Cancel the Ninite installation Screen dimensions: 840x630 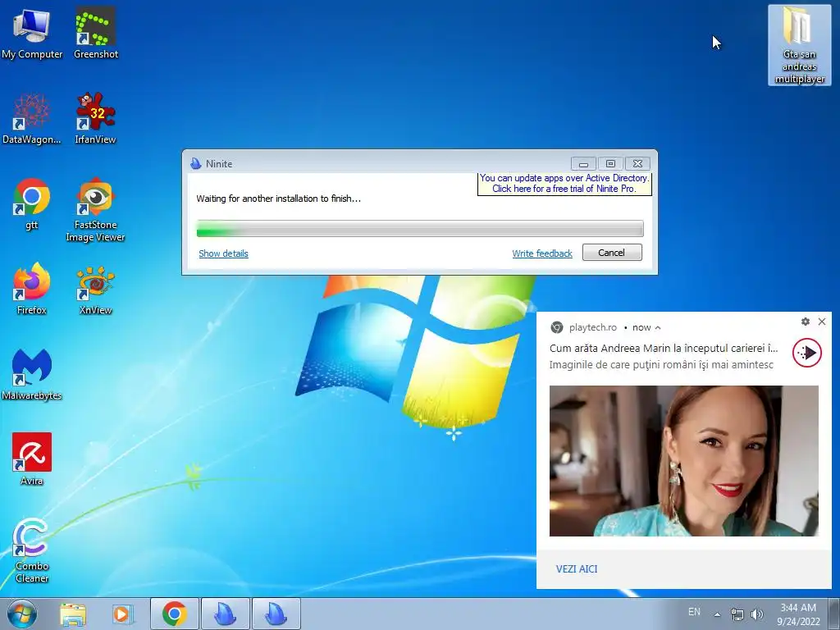click(x=612, y=253)
